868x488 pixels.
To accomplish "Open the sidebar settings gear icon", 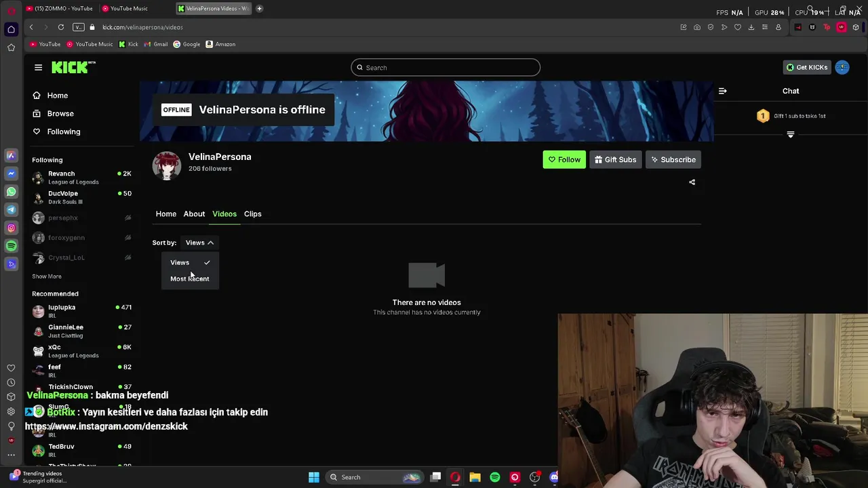I will tap(11, 411).
